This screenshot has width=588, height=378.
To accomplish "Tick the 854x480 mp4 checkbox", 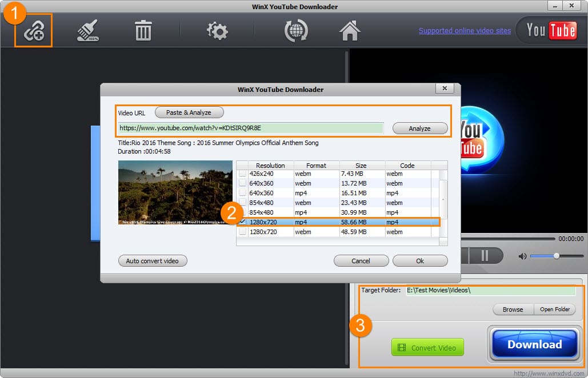I will click(x=243, y=212).
